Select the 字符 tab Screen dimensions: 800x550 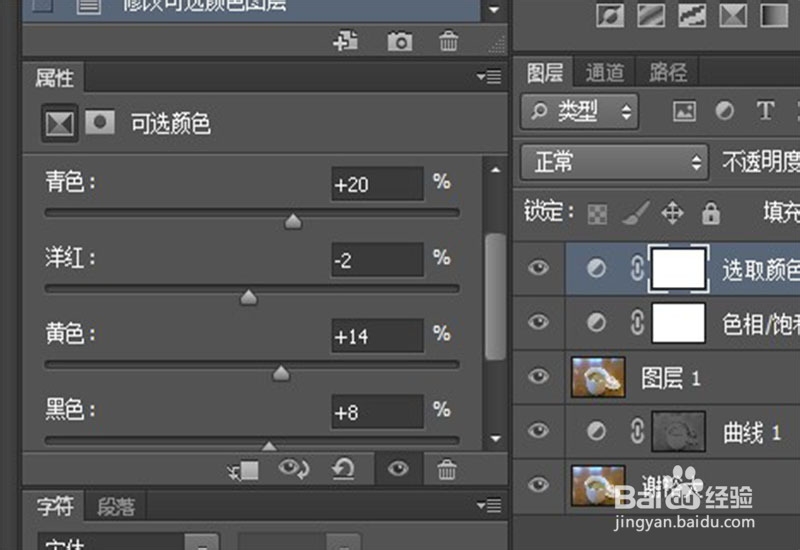[54, 506]
